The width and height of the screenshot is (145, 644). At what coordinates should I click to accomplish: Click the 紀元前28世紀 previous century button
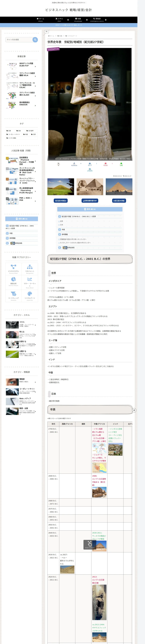(61, 201)
